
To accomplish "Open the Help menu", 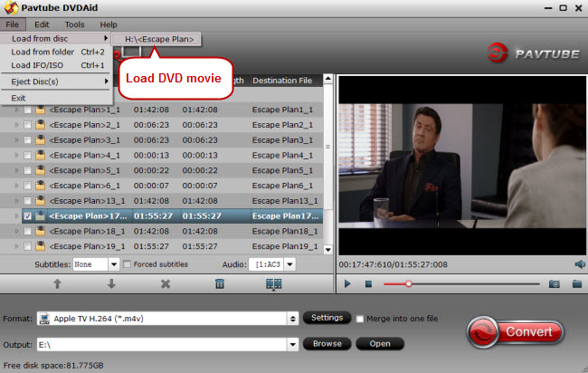I will pyautogui.click(x=109, y=24).
